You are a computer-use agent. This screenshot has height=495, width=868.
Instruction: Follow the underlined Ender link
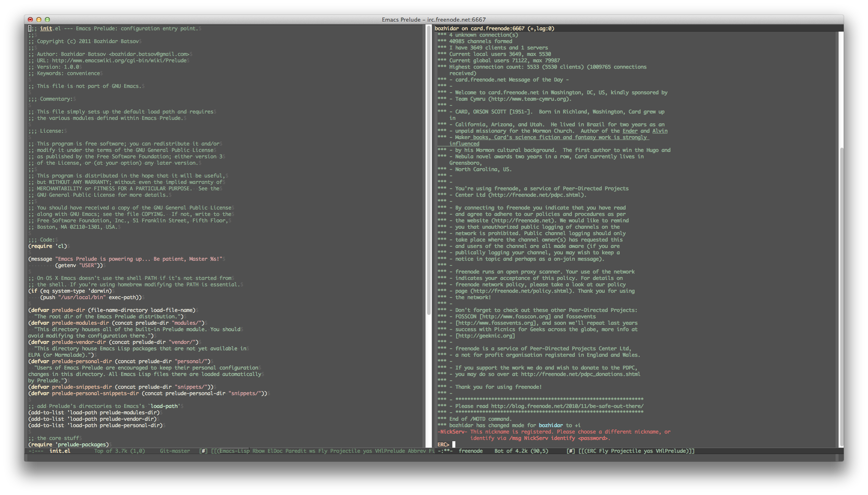[x=630, y=131]
